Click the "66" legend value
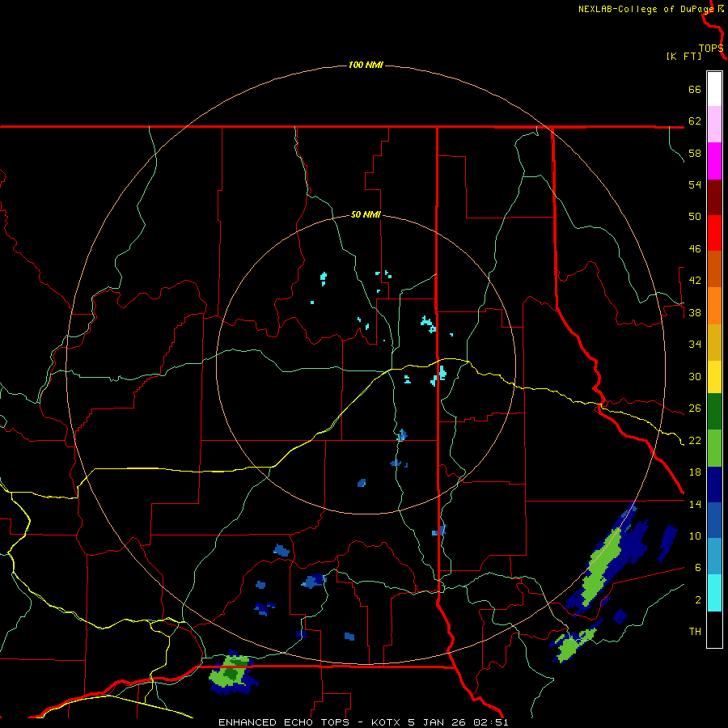 695,90
